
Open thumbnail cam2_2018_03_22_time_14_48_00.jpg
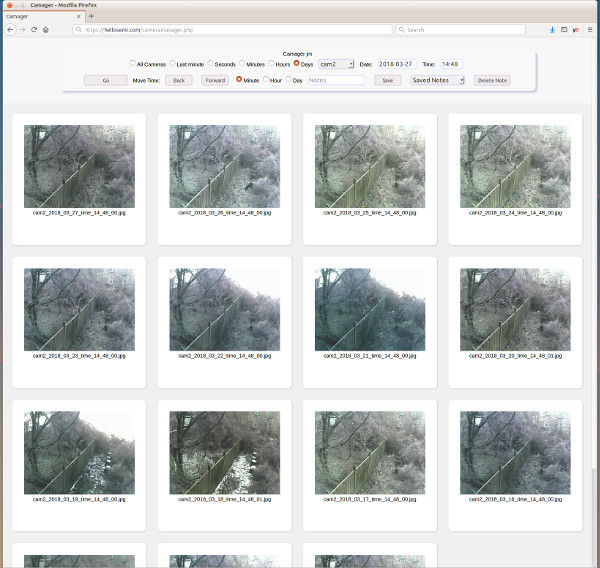225,310
